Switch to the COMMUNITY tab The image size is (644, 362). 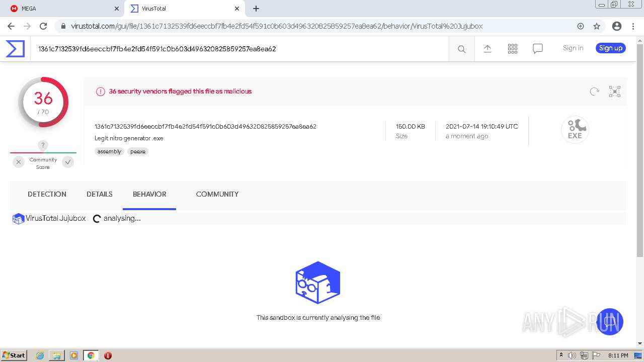217,194
